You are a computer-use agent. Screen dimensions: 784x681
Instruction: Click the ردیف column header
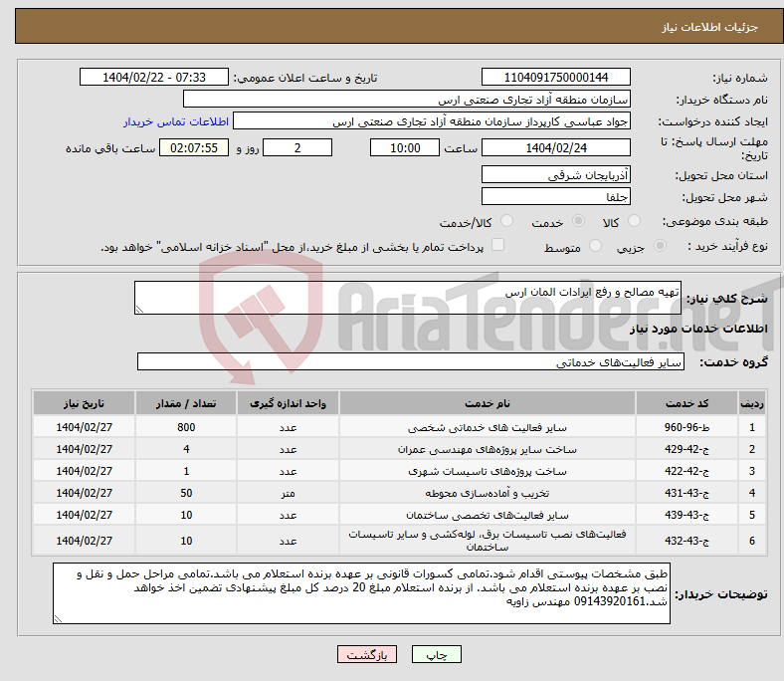pyautogui.click(x=752, y=403)
